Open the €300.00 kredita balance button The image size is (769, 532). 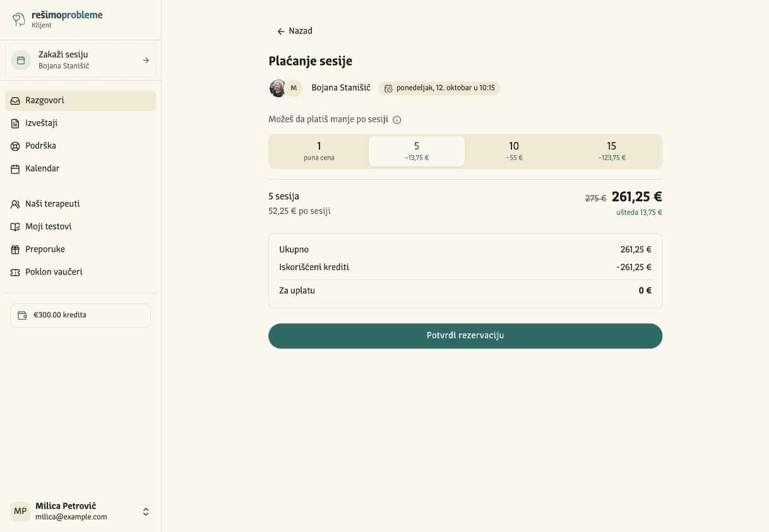81,316
